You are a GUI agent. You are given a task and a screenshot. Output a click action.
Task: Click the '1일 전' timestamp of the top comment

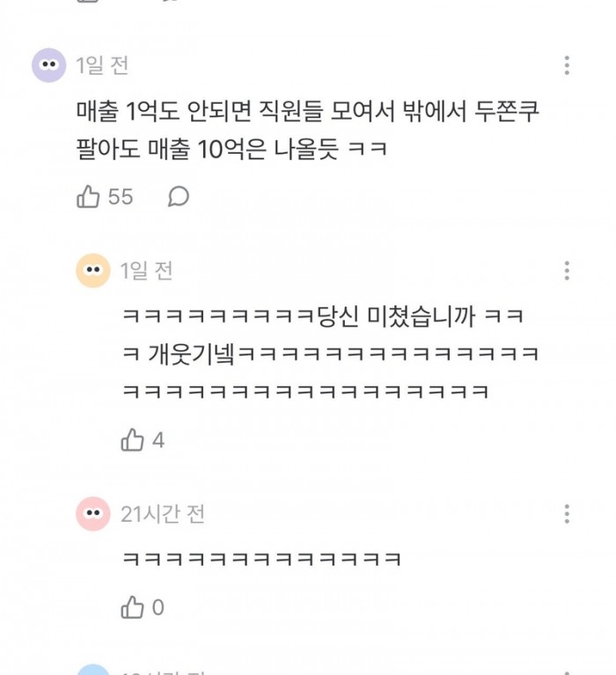coord(103,65)
